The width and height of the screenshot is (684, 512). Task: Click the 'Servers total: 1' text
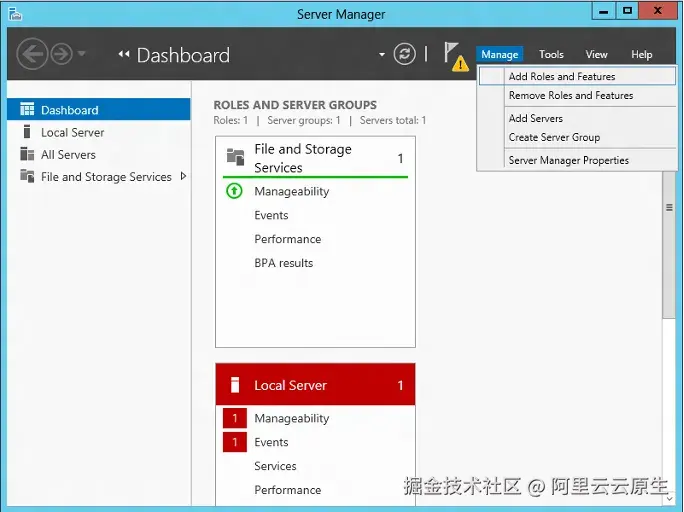click(x=393, y=120)
